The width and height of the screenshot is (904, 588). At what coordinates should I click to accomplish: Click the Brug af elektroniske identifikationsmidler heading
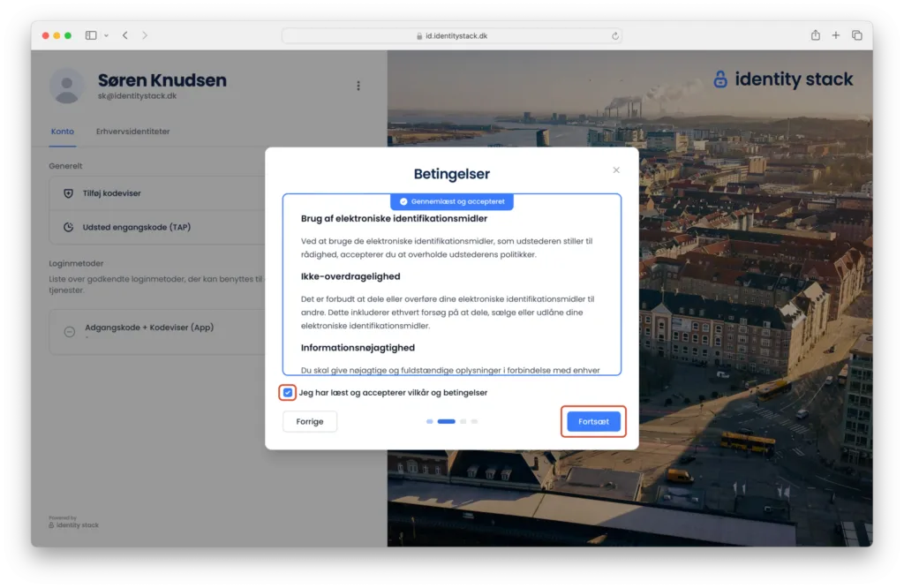(x=394, y=218)
